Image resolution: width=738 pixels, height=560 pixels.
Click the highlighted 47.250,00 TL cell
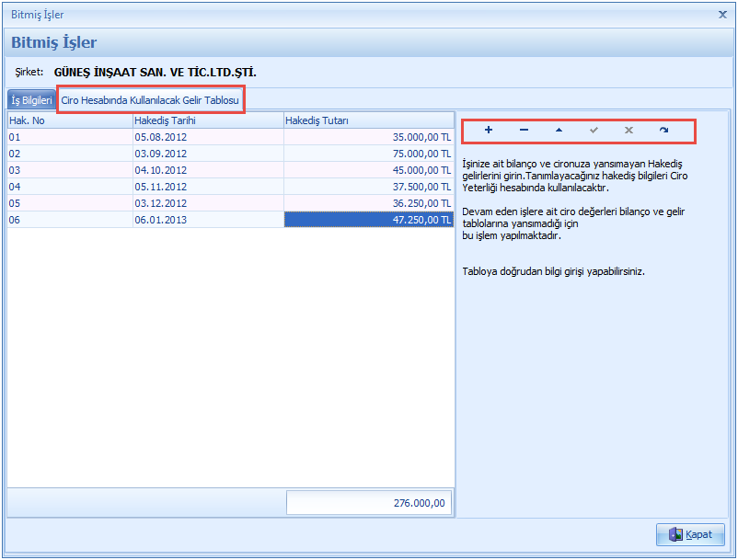(x=369, y=220)
